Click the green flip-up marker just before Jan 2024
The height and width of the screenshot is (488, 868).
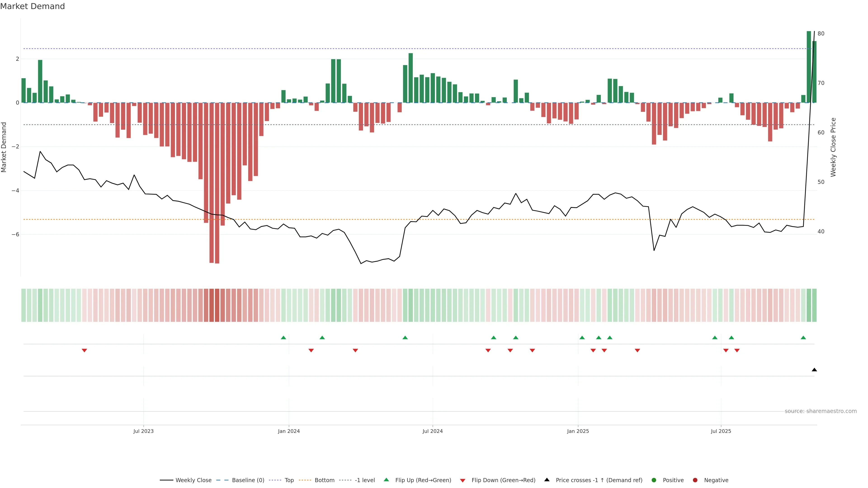pyautogui.click(x=283, y=338)
